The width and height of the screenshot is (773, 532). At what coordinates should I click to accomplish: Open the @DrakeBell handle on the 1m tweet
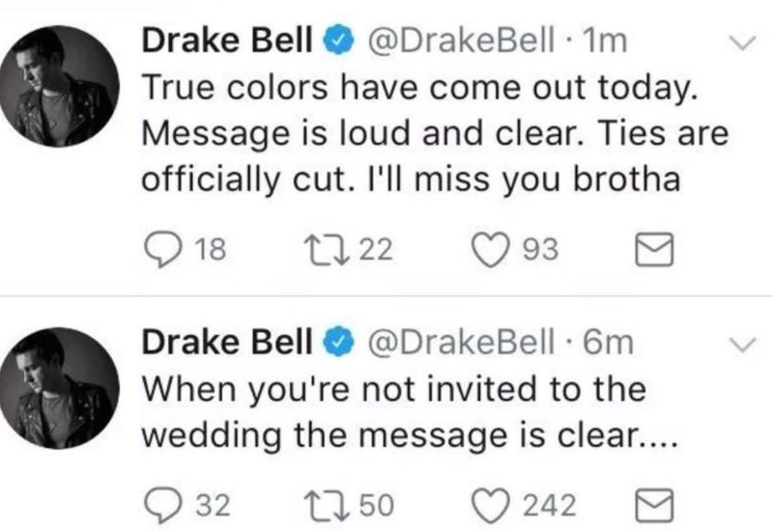[x=462, y=41]
